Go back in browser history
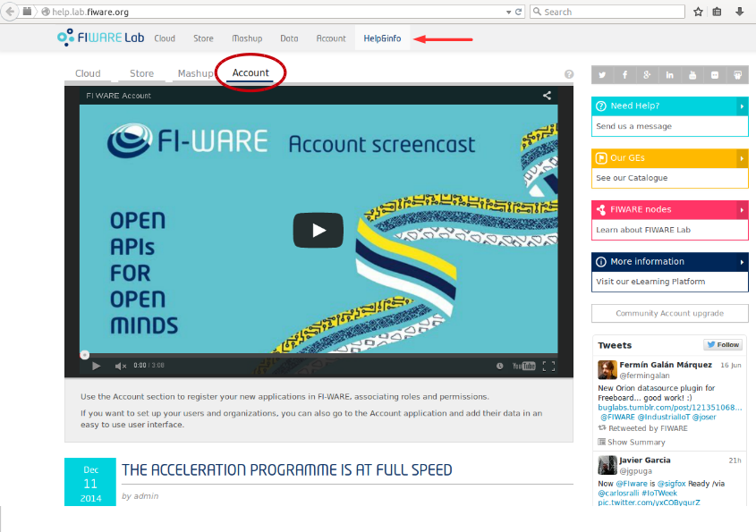Image resolution: width=756 pixels, height=532 pixels. (x=10, y=12)
